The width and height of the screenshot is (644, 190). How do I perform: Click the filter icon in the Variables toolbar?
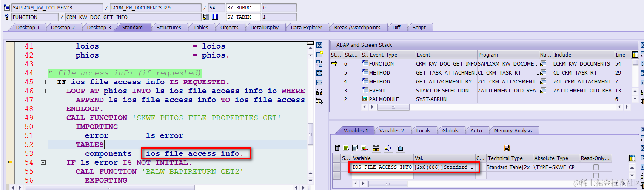(x=399, y=148)
